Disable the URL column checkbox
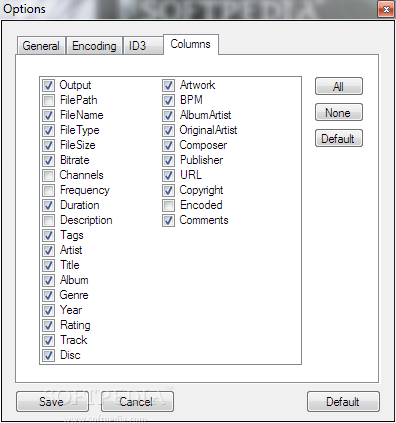 [168, 175]
